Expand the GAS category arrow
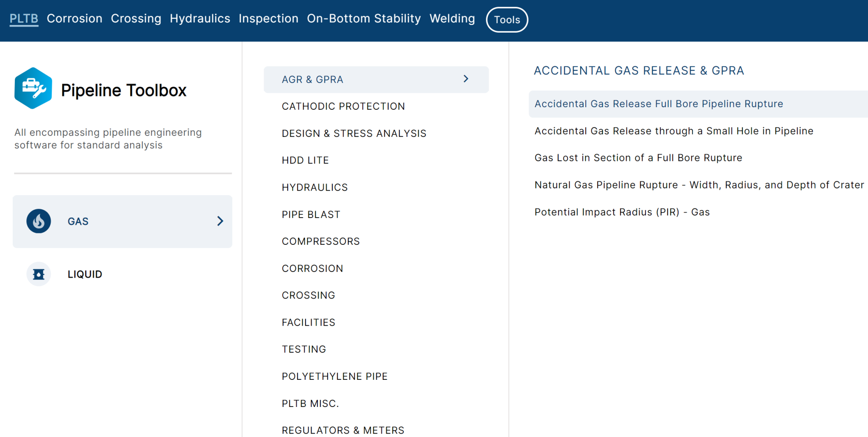 point(220,221)
